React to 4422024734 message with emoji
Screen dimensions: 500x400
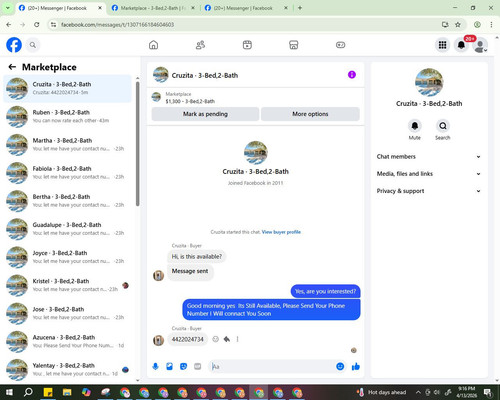point(216,339)
